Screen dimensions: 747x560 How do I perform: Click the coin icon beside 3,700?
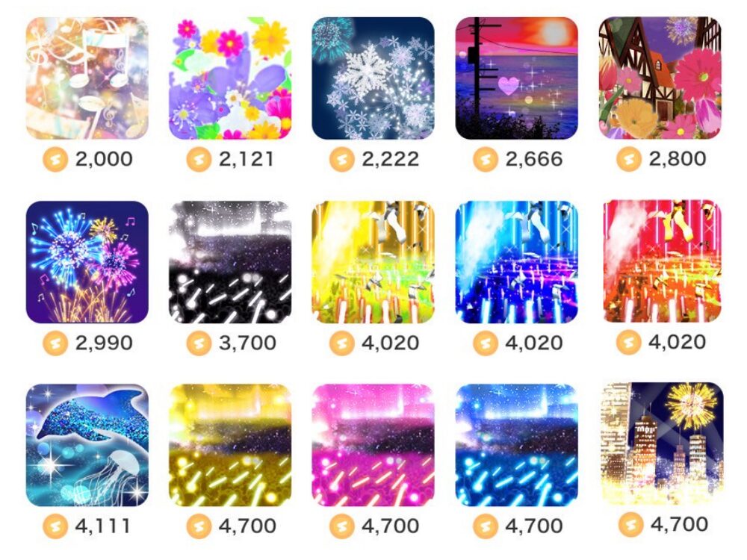[x=199, y=343]
